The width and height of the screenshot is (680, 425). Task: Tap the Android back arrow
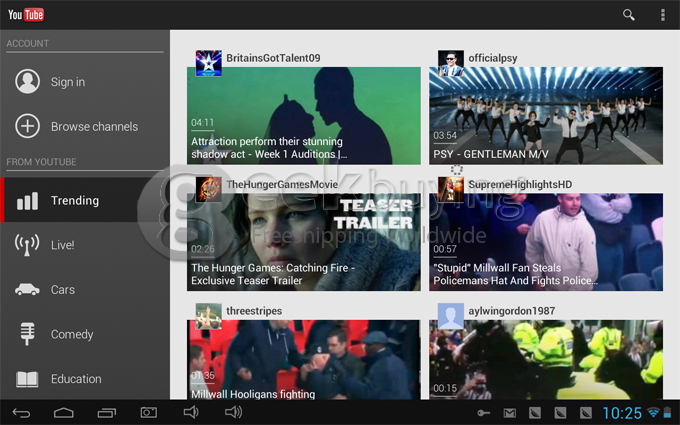click(21, 413)
